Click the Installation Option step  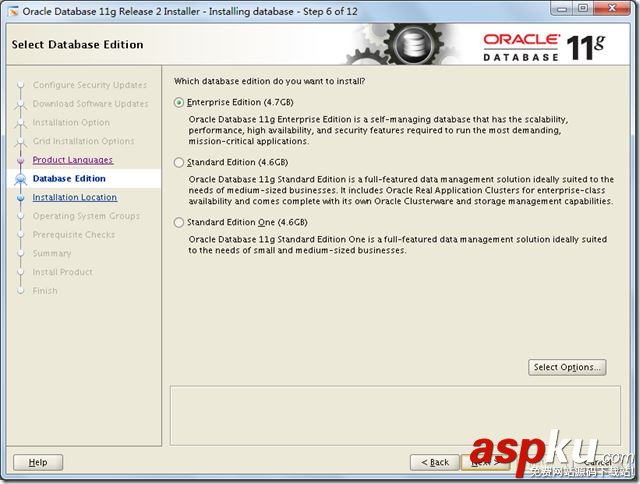click(x=71, y=122)
